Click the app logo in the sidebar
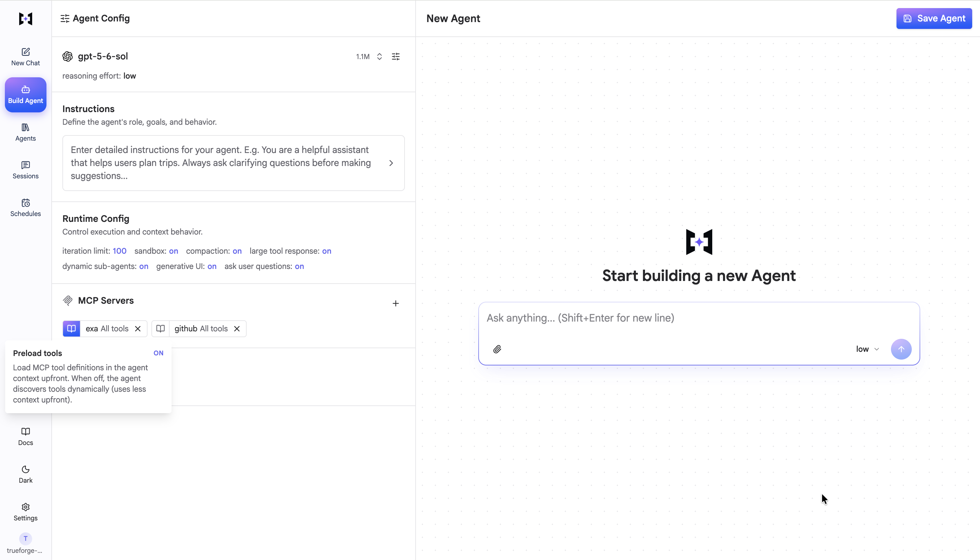980x560 pixels. 25,19
